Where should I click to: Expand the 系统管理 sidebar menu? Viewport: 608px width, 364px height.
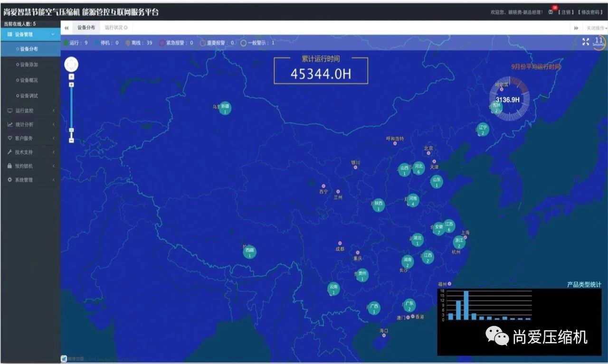[x=30, y=180]
